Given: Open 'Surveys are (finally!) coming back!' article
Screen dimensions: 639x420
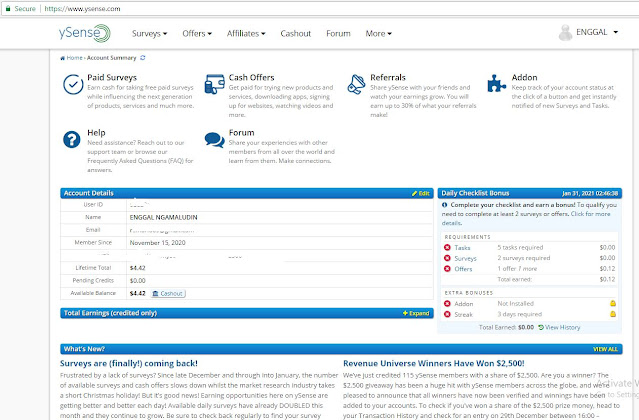Looking at the screenshot, I should click(x=129, y=363).
